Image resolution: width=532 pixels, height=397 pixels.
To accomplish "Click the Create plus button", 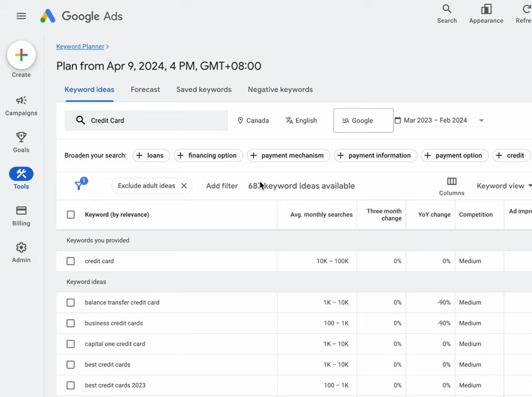I will [x=21, y=55].
